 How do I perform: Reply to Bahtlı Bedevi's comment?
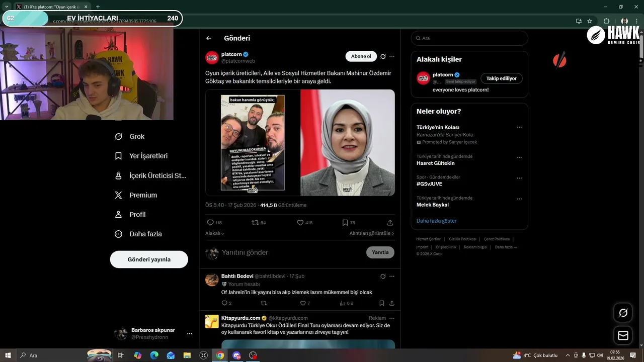point(224,303)
